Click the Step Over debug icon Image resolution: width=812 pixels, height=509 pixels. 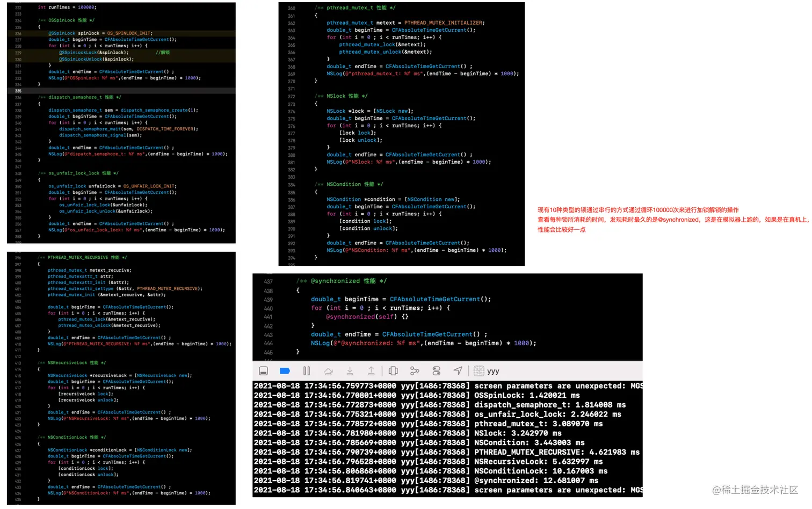[x=328, y=371]
